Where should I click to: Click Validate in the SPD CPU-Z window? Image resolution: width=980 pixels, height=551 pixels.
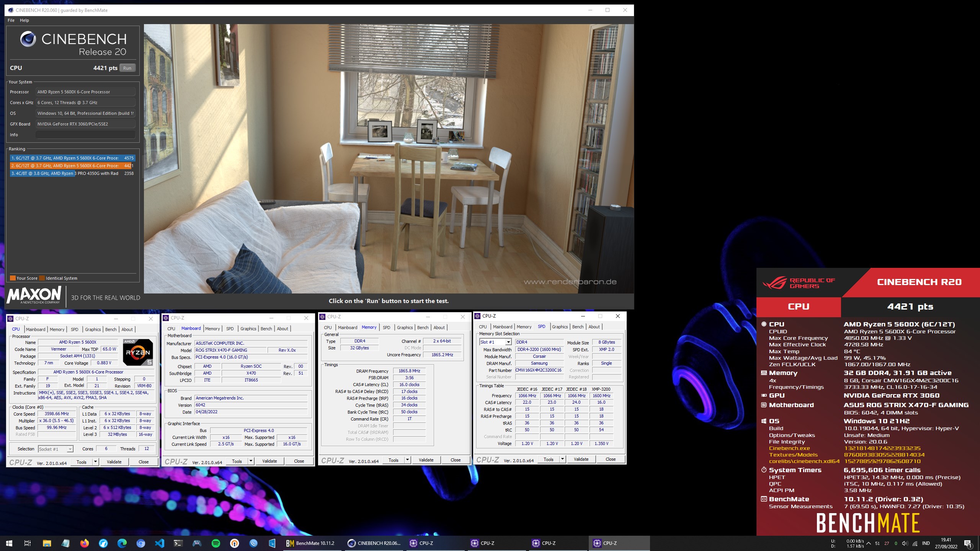[x=581, y=459]
